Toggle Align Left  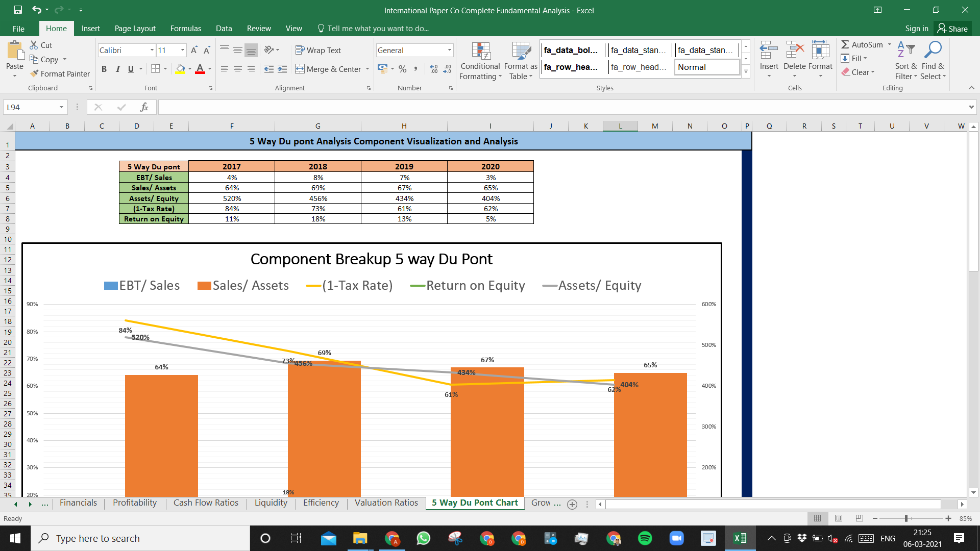pos(225,69)
